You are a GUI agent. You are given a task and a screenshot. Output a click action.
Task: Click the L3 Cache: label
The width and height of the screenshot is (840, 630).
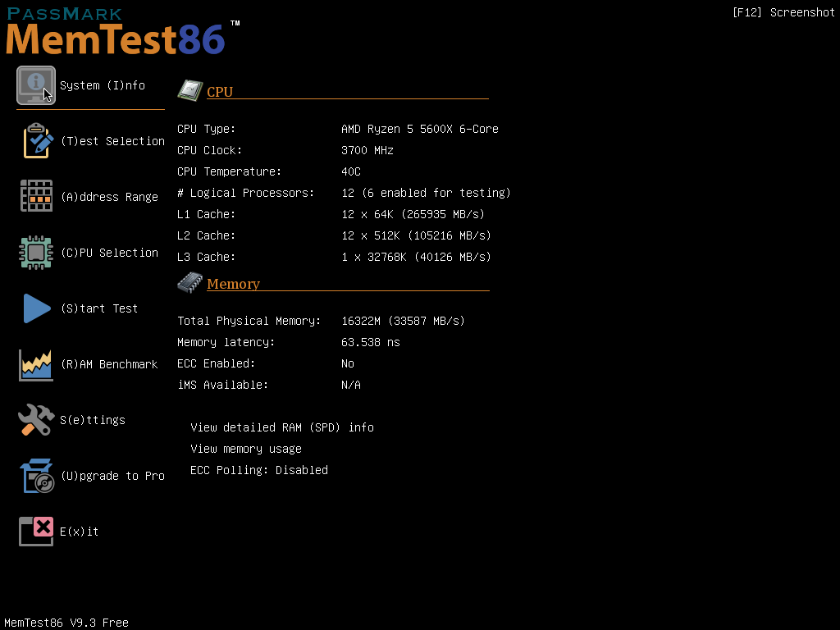tap(206, 257)
